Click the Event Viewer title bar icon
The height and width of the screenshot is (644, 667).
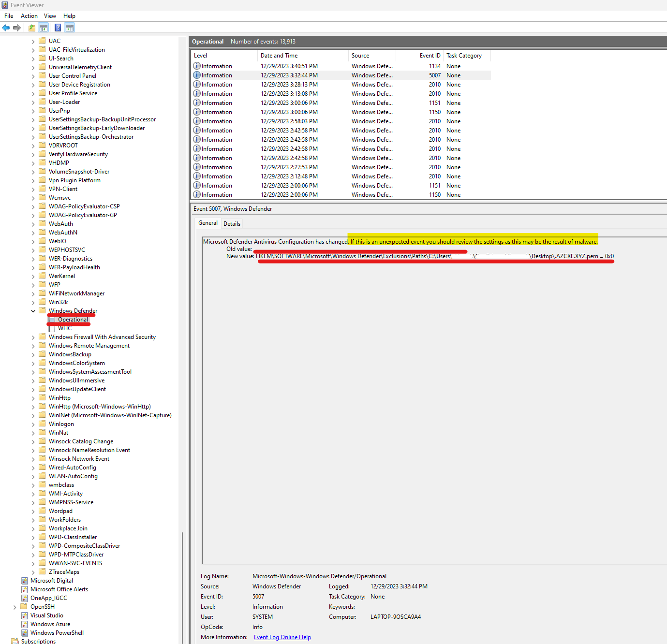click(x=4, y=5)
